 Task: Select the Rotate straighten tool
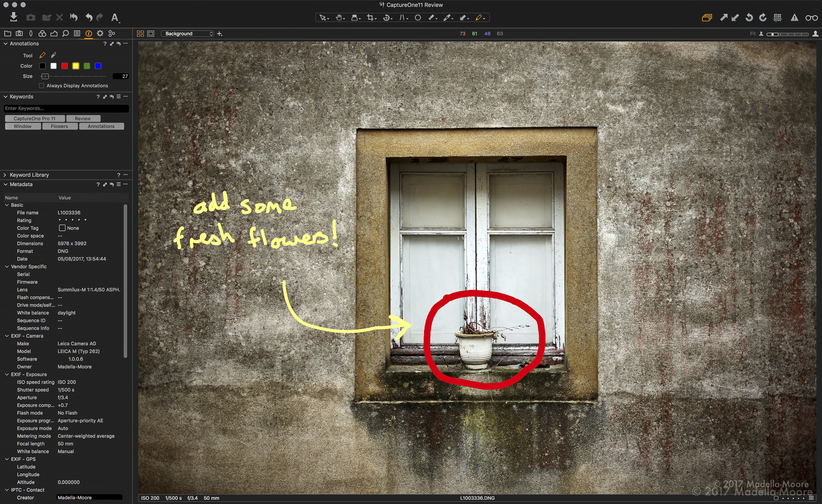387,17
